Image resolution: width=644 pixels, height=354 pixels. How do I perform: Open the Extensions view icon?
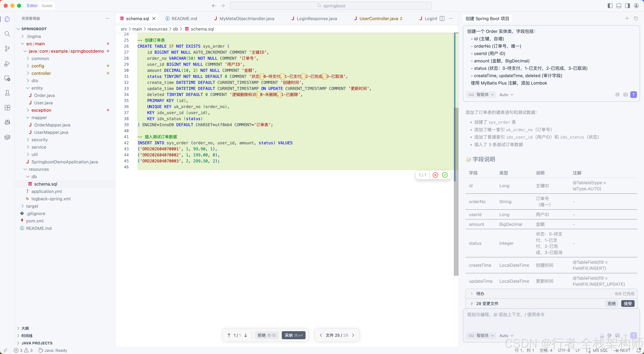(7, 108)
